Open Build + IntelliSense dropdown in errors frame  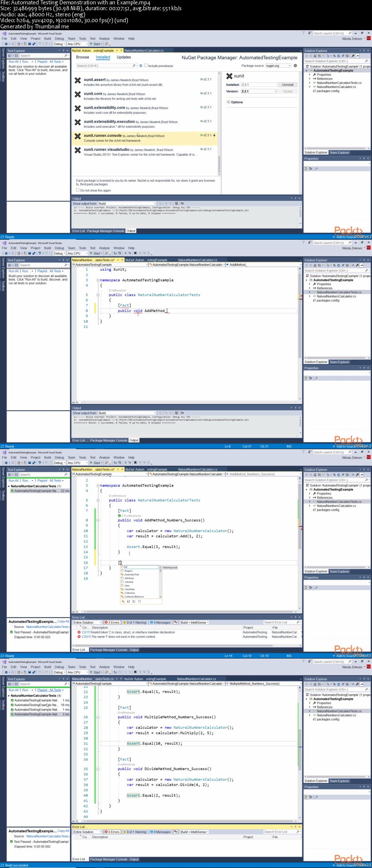(x=195, y=623)
